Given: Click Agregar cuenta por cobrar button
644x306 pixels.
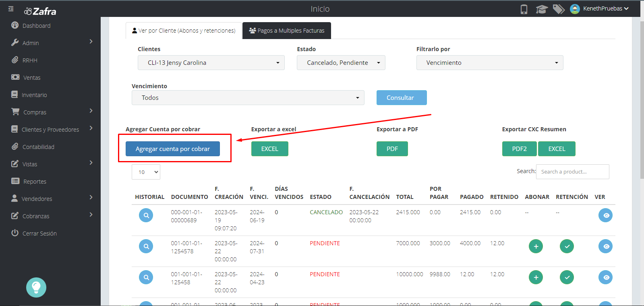Looking at the screenshot, I should (x=173, y=149).
